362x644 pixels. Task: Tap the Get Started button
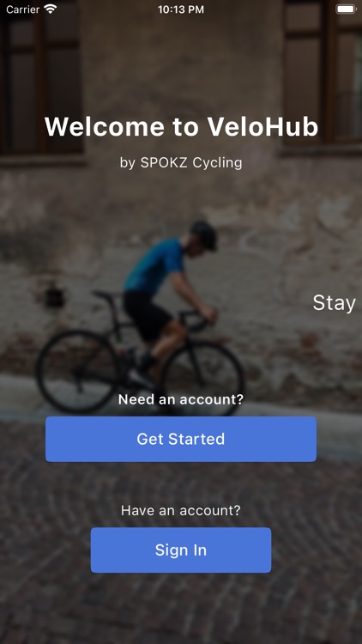coord(181,439)
